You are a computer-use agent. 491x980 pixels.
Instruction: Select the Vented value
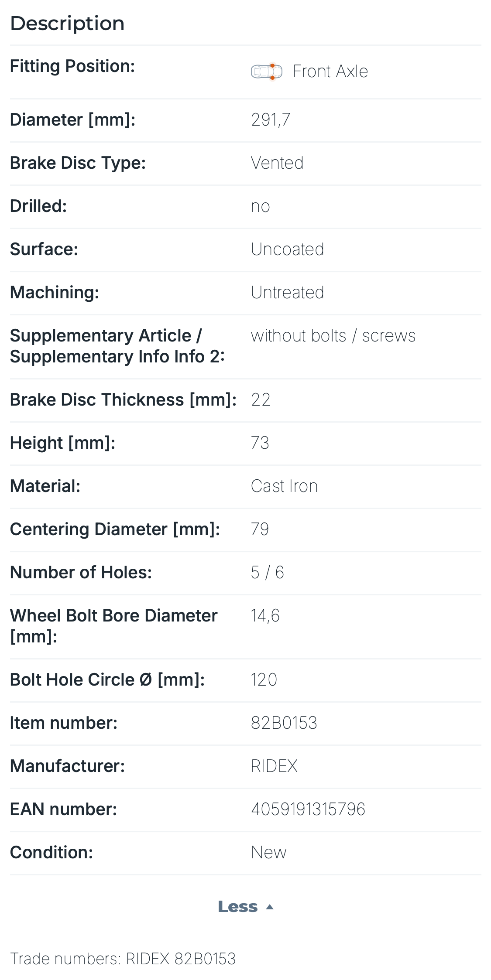[278, 163]
